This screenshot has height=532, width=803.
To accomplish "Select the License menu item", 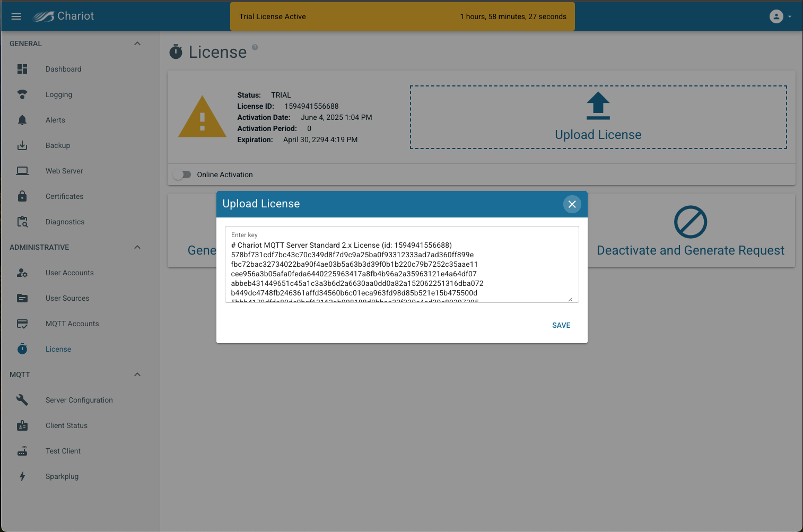I will [58, 349].
